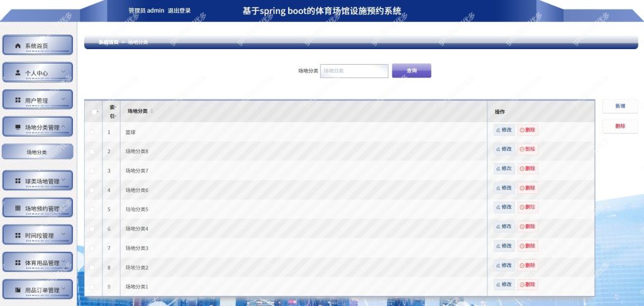Click the monitor icon beside 场地分类管理
This screenshot has height=306, width=644.
point(18,127)
